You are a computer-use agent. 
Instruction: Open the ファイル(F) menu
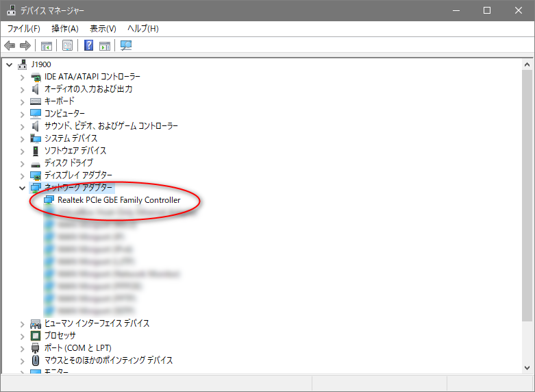[x=24, y=29]
